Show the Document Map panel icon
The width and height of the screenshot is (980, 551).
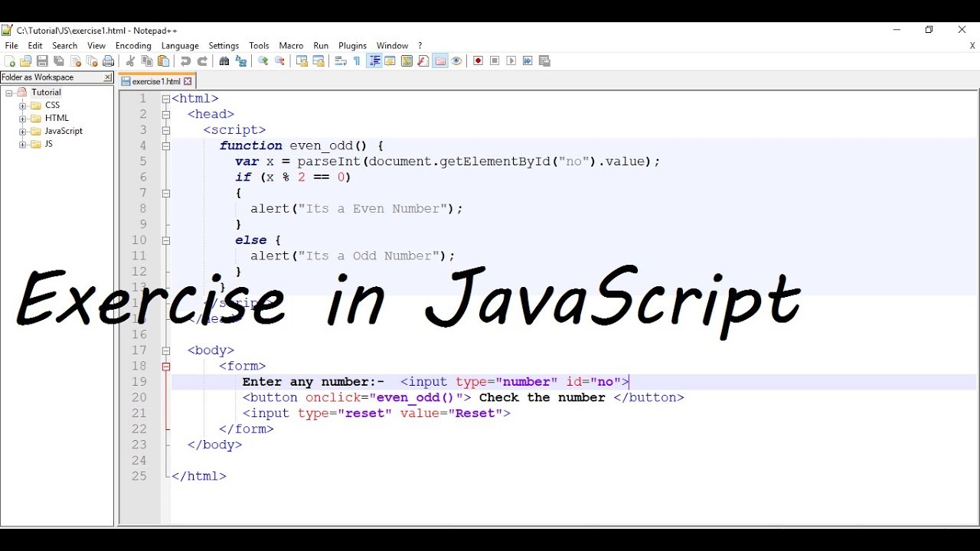coord(407,61)
